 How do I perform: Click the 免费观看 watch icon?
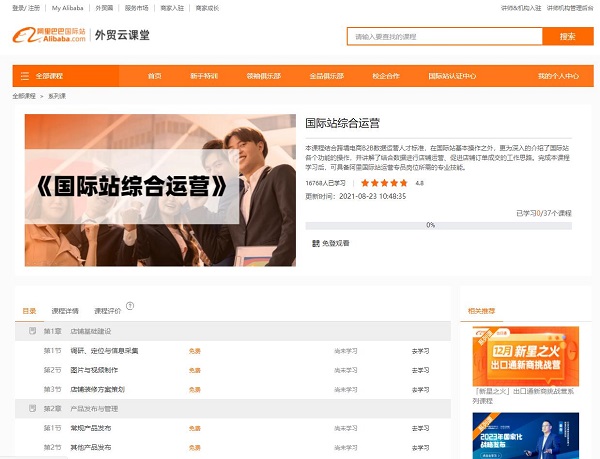point(316,243)
